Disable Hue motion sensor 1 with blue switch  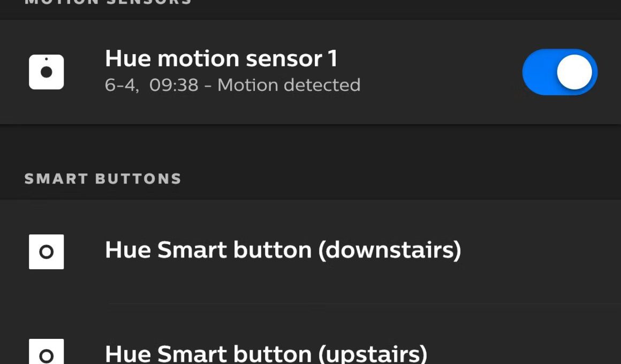[x=559, y=72]
